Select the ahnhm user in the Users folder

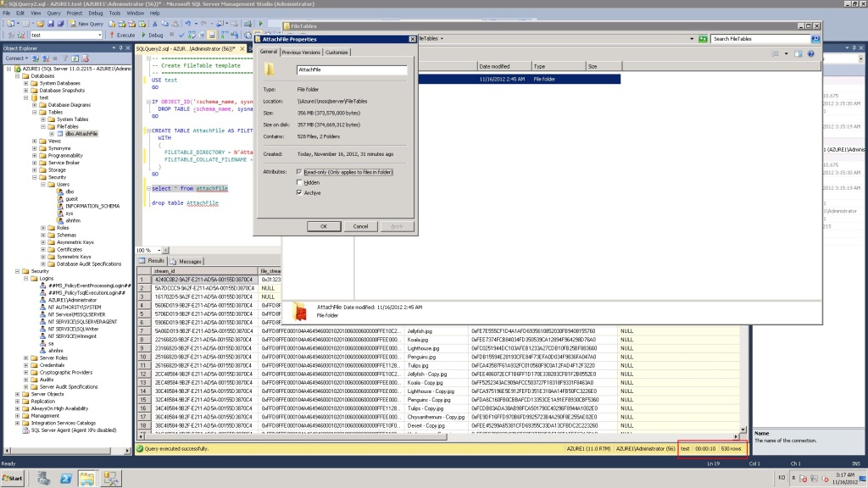pos(73,220)
